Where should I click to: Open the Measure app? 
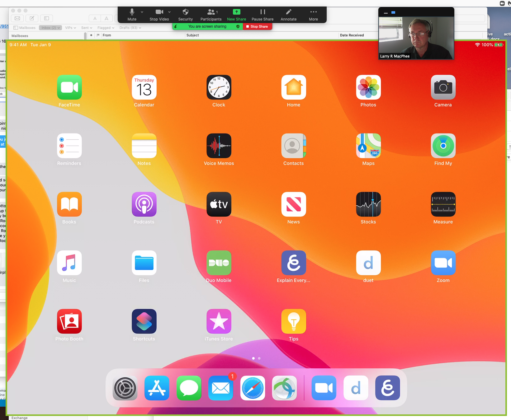pyautogui.click(x=443, y=204)
